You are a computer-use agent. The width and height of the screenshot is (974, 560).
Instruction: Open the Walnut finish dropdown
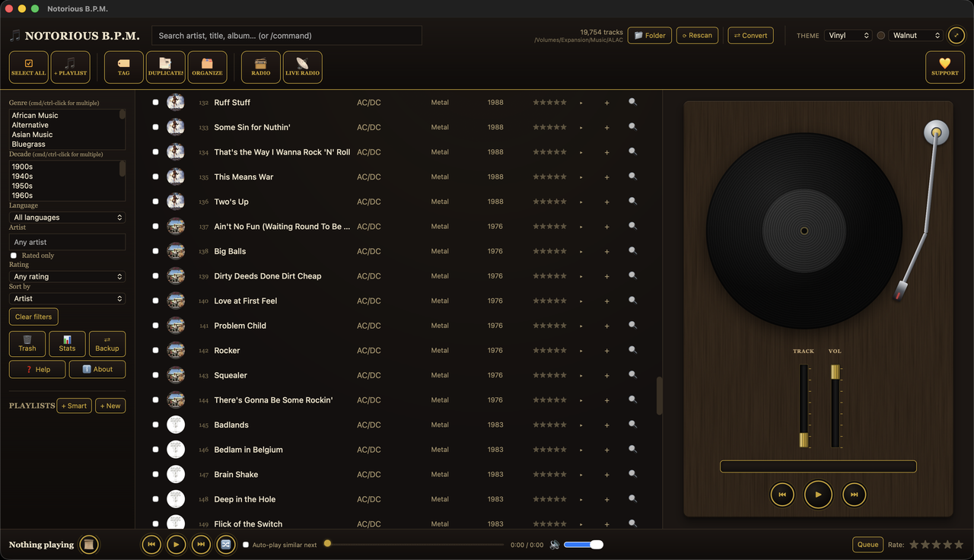pyautogui.click(x=916, y=36)
